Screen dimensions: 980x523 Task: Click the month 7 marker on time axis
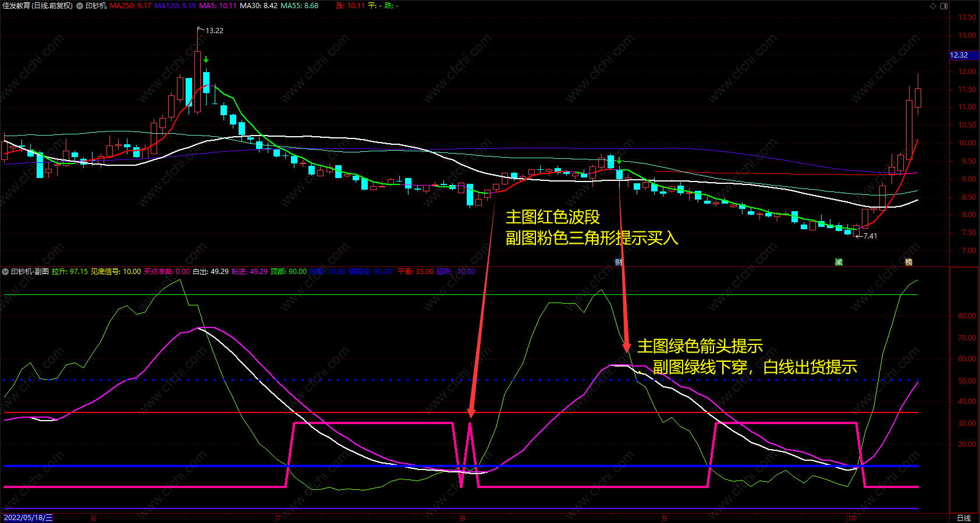click(x=278, y=518)
